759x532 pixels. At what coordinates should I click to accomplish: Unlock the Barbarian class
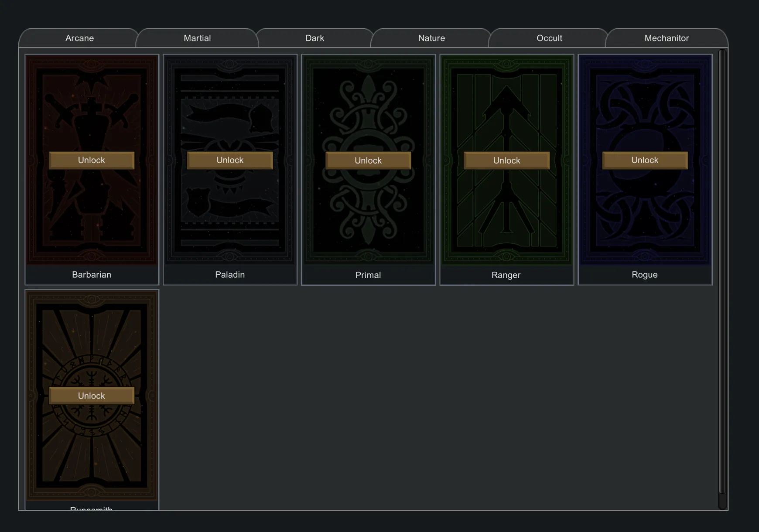coord(92,160)
